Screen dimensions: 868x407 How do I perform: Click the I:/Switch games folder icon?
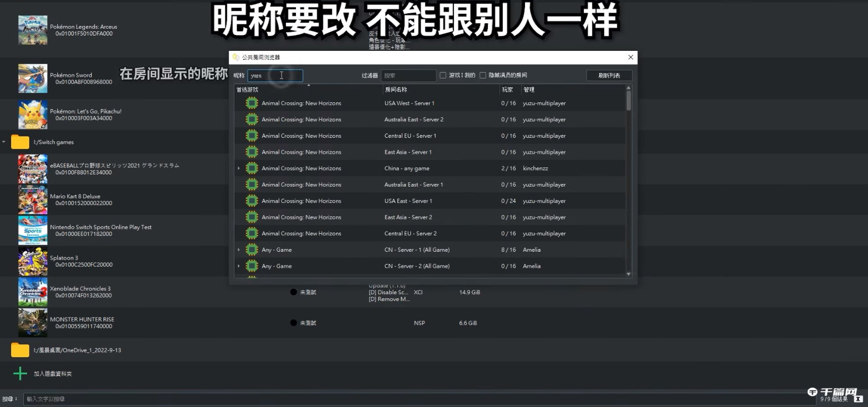[20, 142]
